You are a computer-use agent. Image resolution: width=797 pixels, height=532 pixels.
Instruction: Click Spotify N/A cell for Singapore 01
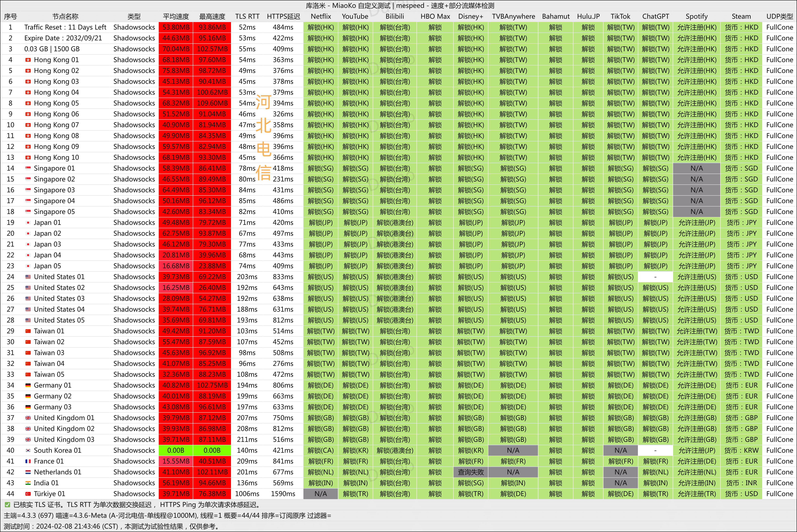click(x=696, y=168)
